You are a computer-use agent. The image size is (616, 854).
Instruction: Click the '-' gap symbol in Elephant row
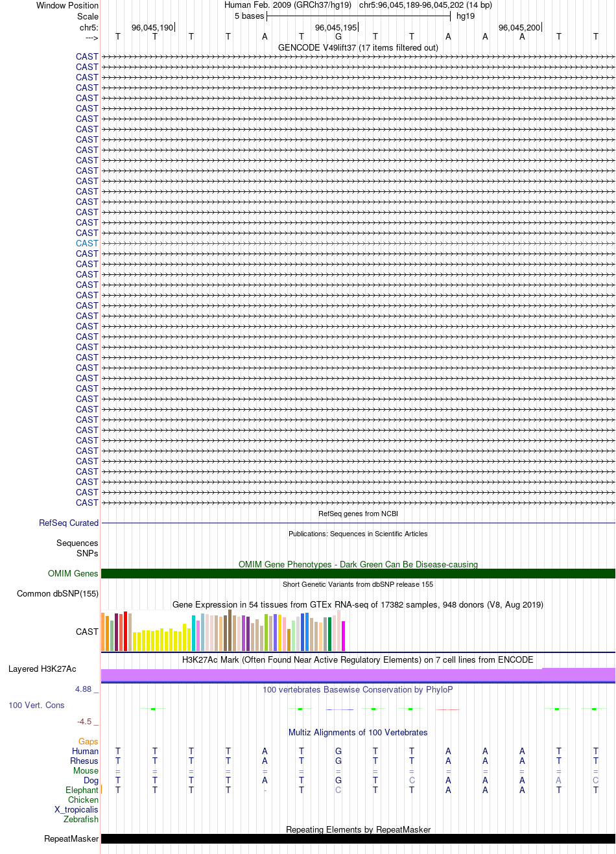[x=265, y=790]
